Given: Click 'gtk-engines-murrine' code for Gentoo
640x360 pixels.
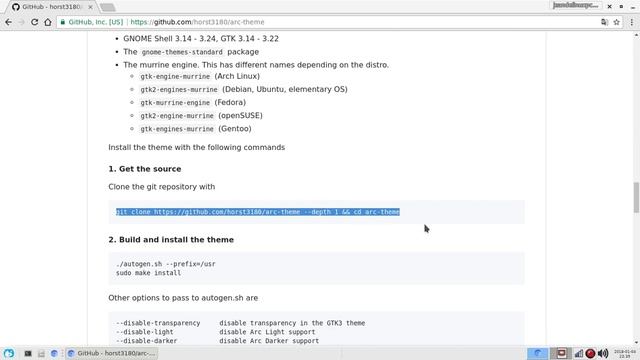Looking at the screenshot, I should (177, 129).
